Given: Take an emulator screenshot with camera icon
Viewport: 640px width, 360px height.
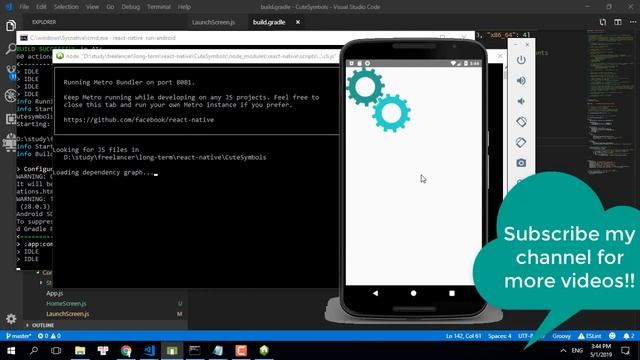Looking at the screenshot, I should [521, 163].
